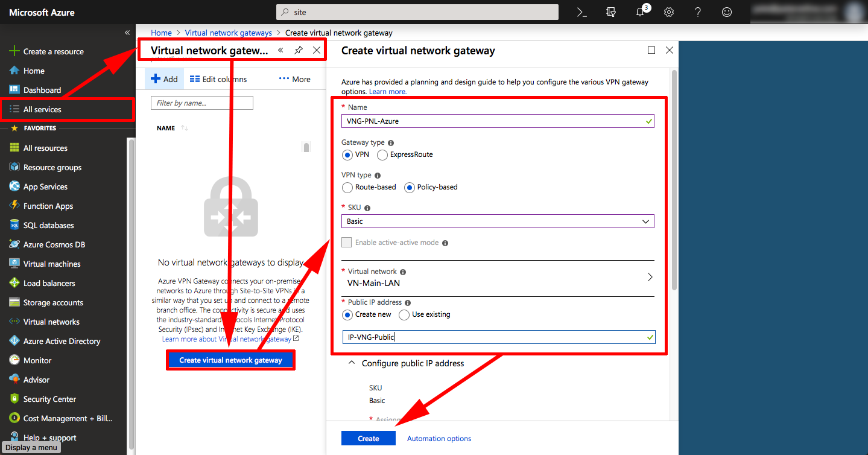Send feedback with the smiley icon
The width and height of the screenshot is (868, 455).
point(727,12)
